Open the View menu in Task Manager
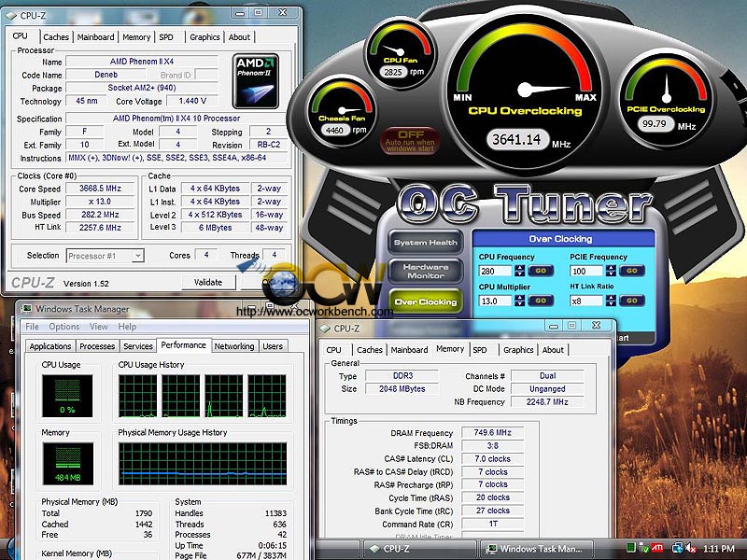The width and height of the screenshot is (747, 560). click(x=99, y=327)
